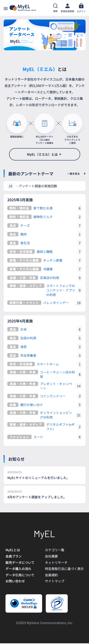Select the 食品 category tag beside チーズ
Screen dimensions: 89x644
pyautogui.click(x=13, y=226)
